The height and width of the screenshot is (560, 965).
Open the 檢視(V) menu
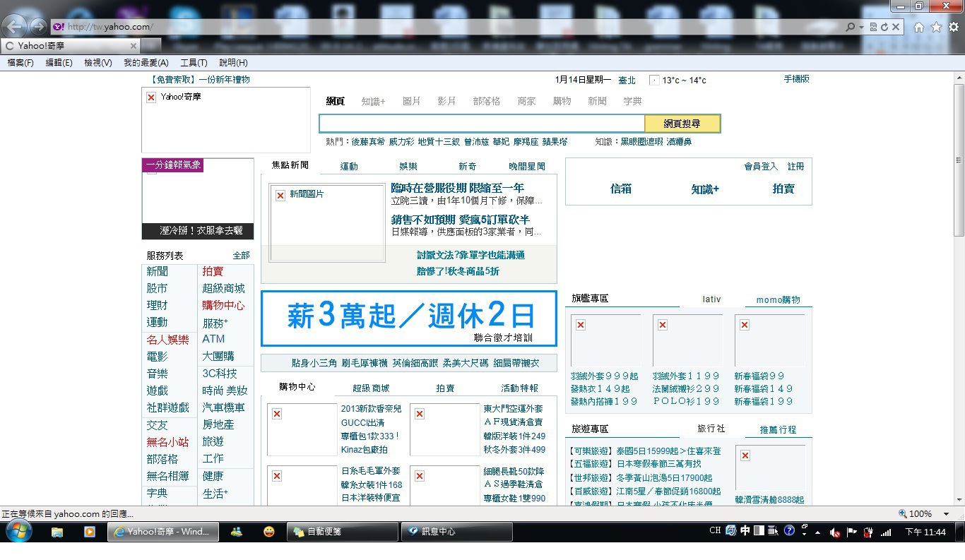[98, 63]
